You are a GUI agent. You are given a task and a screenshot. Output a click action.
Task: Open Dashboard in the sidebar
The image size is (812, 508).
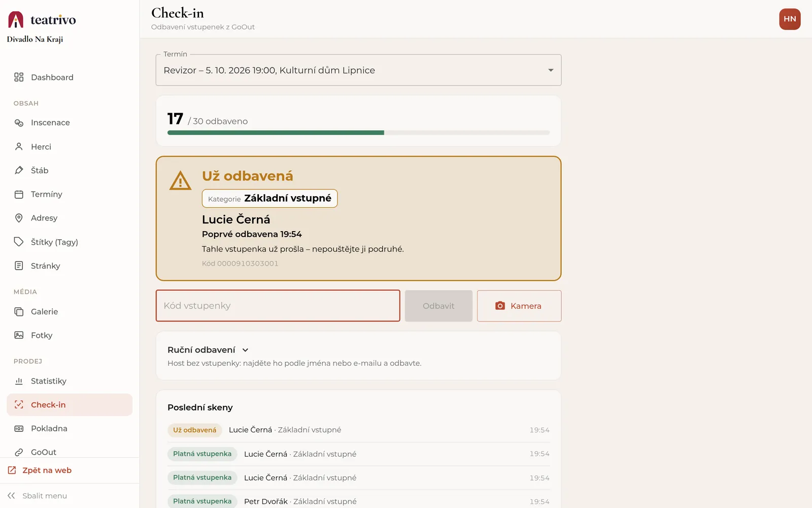pyautogui.click(x=70, y=77)
